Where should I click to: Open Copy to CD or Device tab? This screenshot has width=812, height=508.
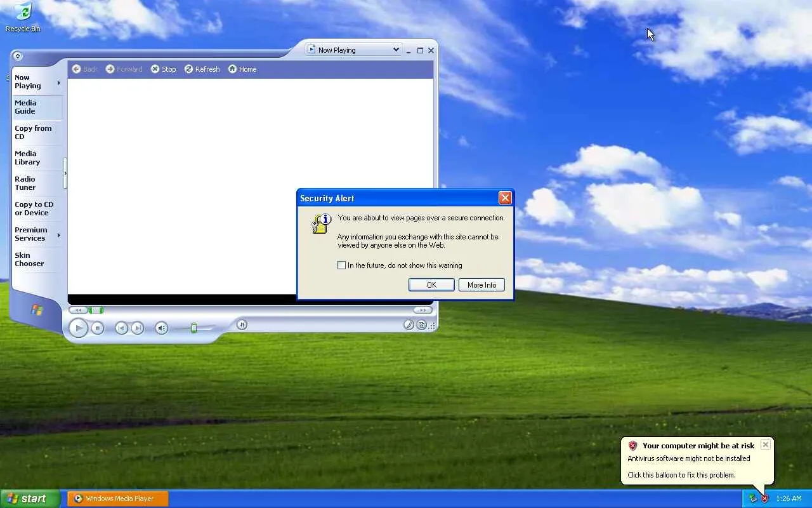(37, 208)
